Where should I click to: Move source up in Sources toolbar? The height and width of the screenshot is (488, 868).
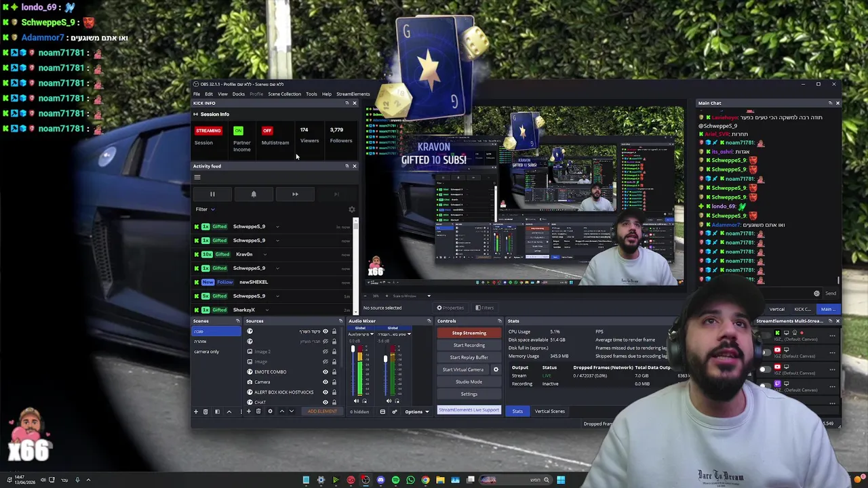(x=282, y=411)
